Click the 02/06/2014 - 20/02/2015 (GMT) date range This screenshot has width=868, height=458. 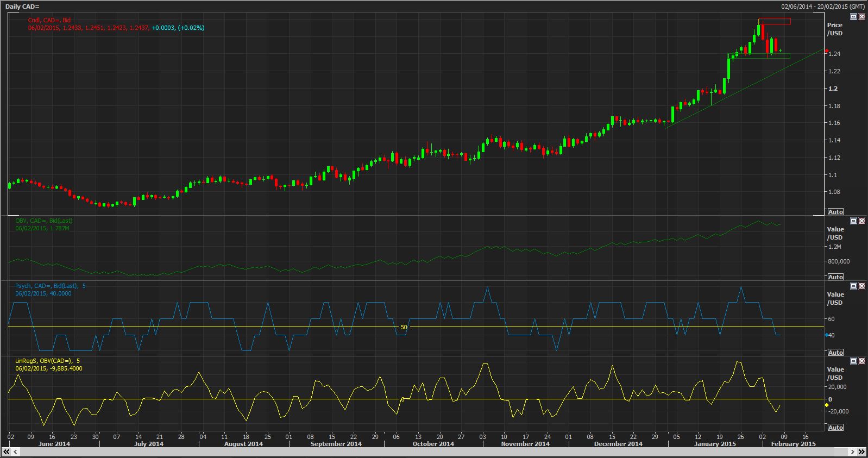[x=822, y=7]
